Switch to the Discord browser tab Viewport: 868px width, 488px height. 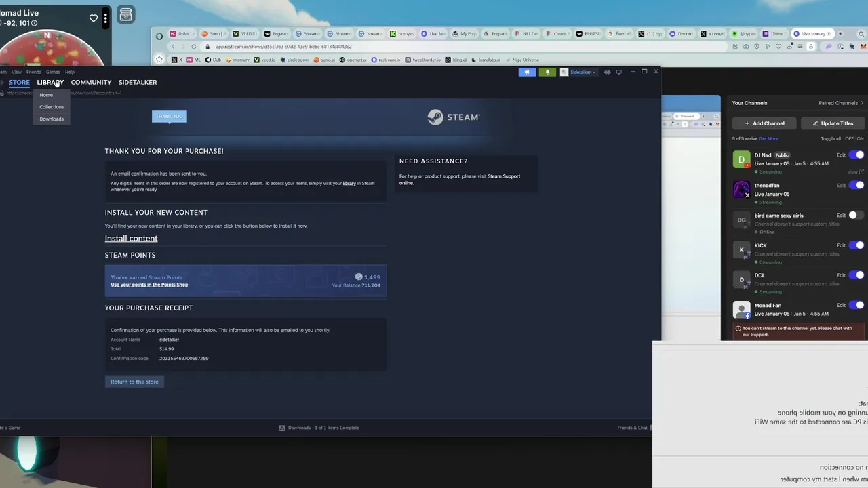click(x=682, y=33)
